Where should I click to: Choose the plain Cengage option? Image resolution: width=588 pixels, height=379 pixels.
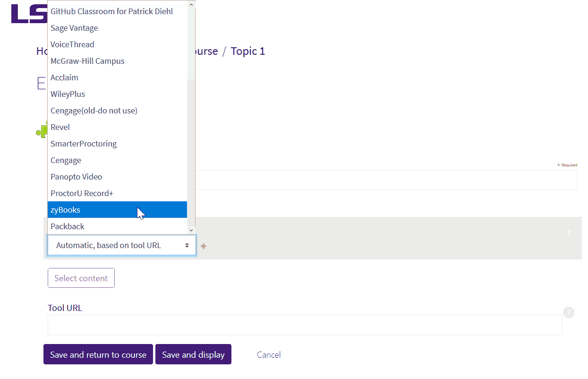tap(117, 160)
